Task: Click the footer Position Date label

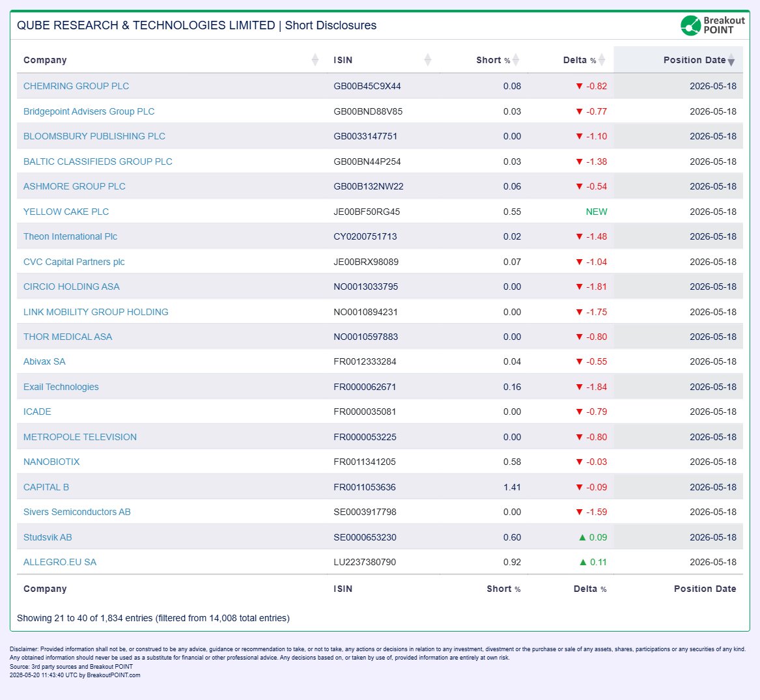Action: pyautogui.click(x=705, y=589)
